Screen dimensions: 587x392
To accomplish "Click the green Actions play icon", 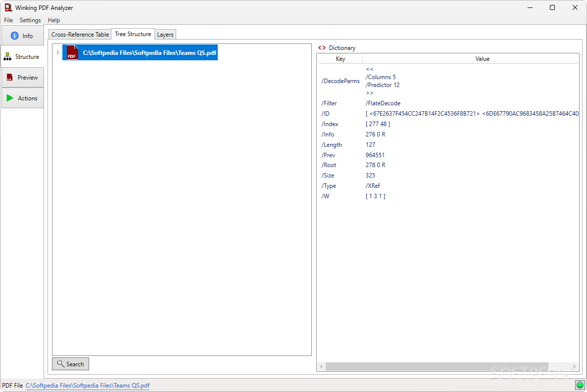I will [10, 98].
